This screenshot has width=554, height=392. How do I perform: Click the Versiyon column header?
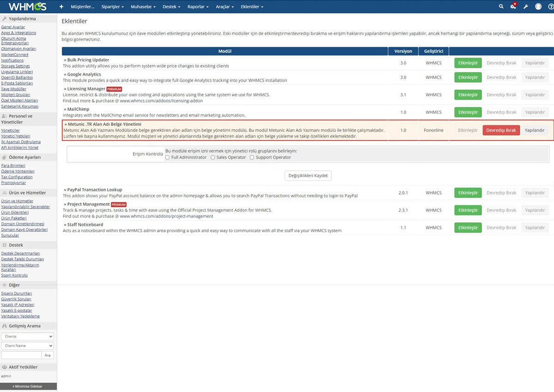[403, 51]
